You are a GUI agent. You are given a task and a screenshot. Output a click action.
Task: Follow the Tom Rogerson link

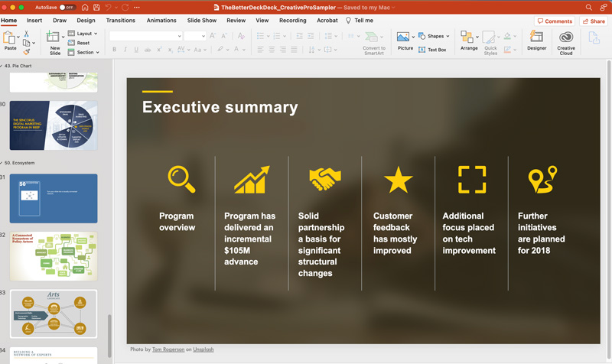click(168, 349)
